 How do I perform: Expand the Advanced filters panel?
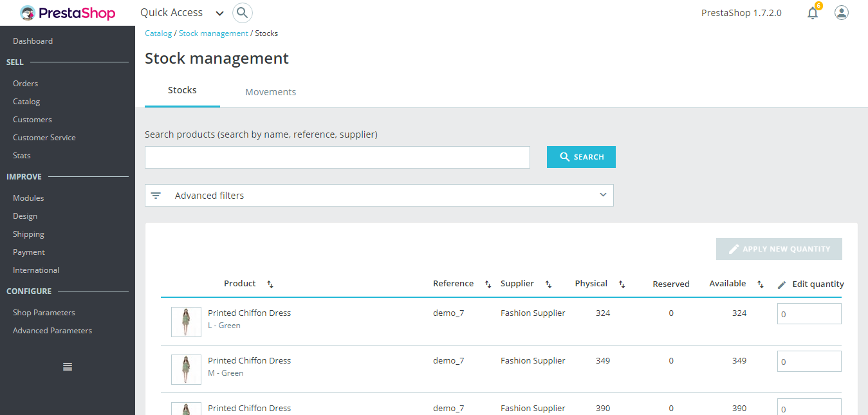[379, 196]
